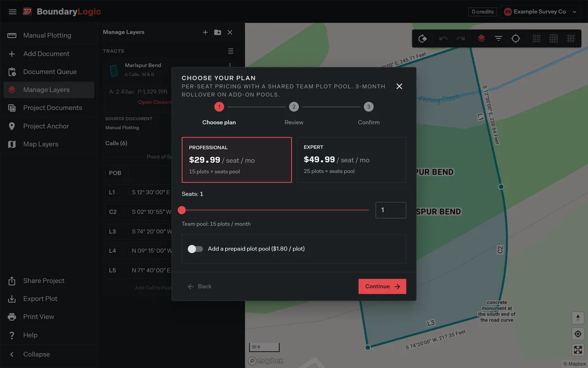
Task: Click the map toolbar fill tool icon
Action: pos(423,38)
